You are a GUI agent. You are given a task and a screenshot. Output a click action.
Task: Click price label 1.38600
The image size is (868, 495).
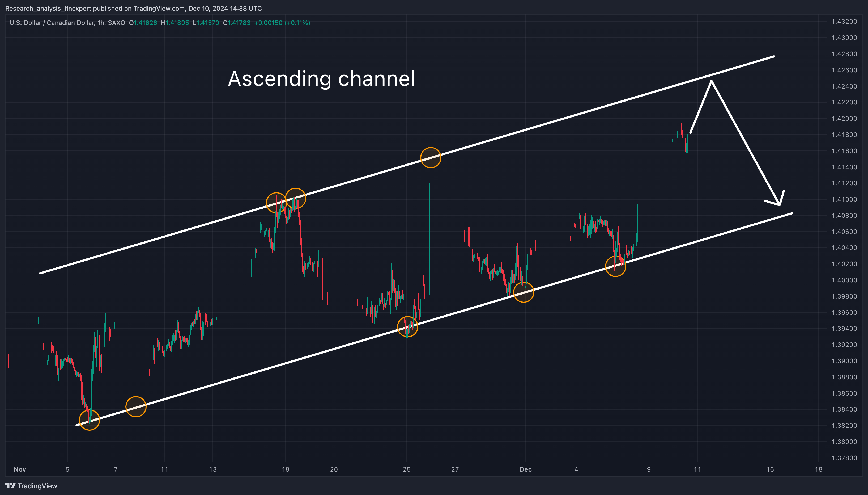844,393
